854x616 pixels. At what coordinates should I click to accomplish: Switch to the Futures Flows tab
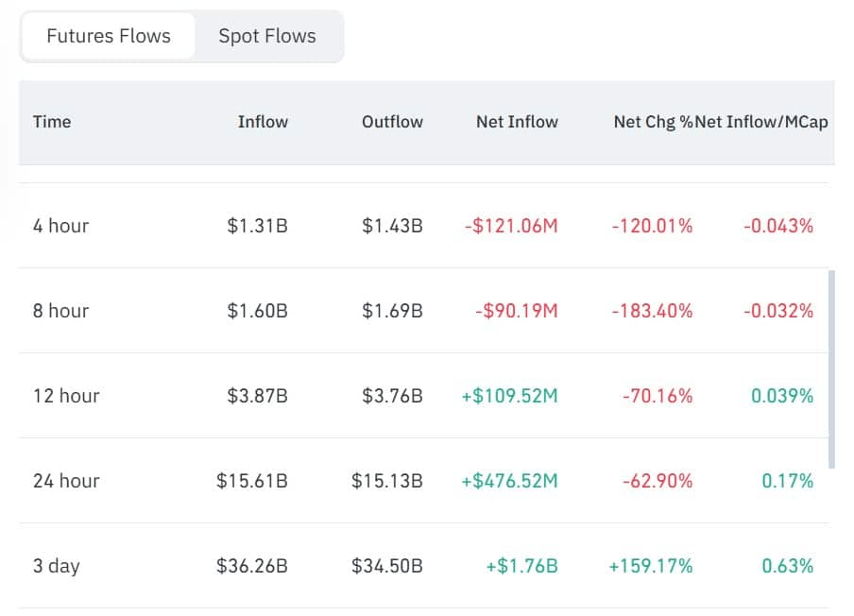(109, 37)
